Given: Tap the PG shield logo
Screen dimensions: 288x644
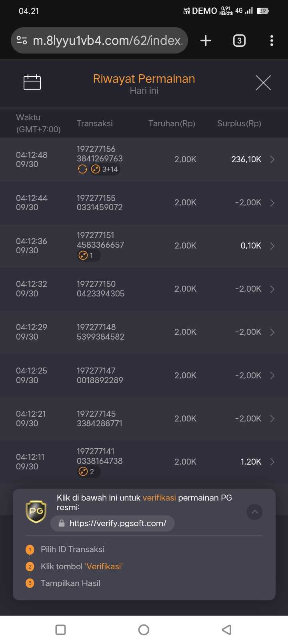Looking at the screenshot, I should pyautogui.click(x=36, y=511).
